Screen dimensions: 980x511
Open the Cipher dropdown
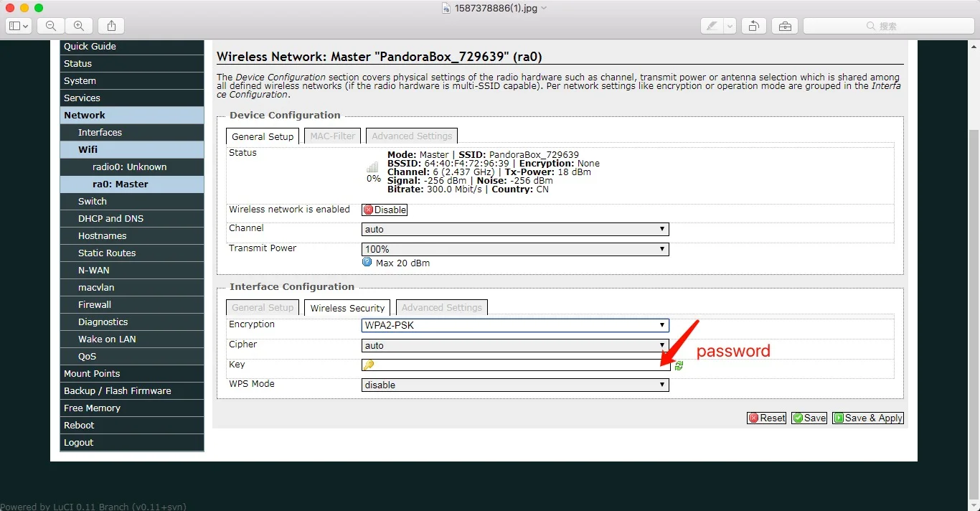click(515, 345)
